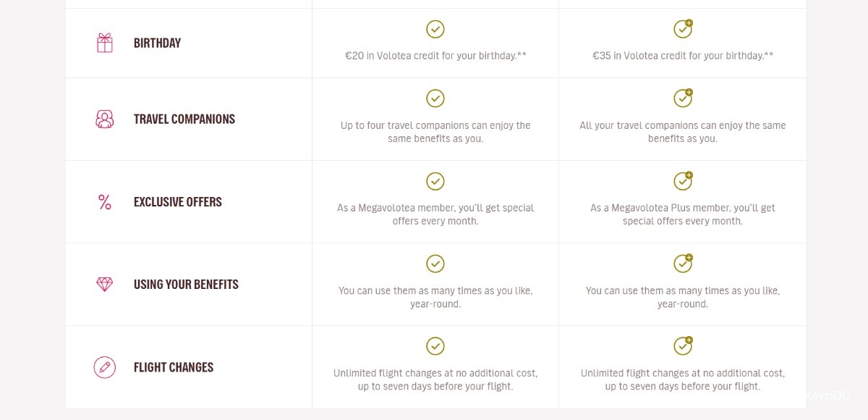Click plus checkmark above Megavolotea Plus member offers
The height and width of the screenshot is (420, 868).
tap(683, 181)
